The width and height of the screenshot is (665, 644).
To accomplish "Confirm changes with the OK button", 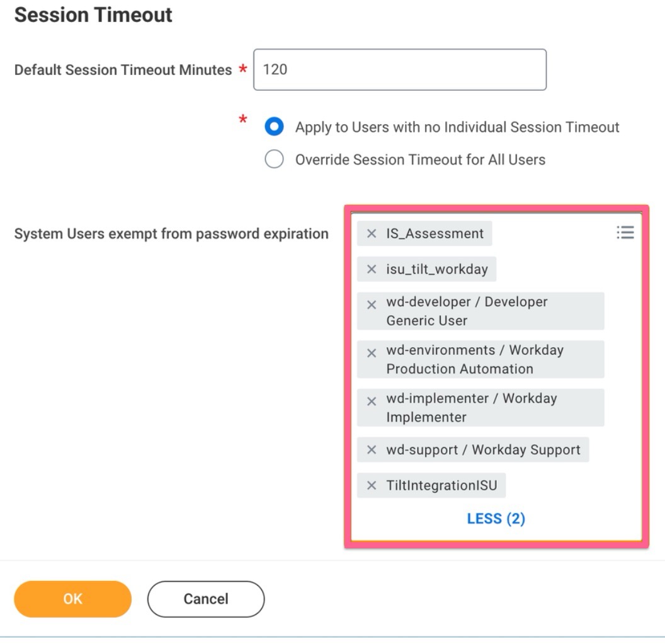I will [72, 599].
